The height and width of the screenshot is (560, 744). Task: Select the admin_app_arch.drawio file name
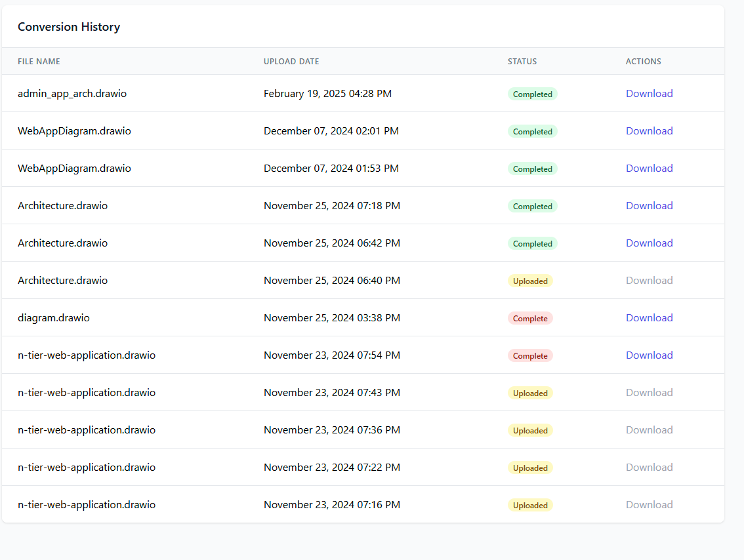pyautogui.click(x=72, y=93)
